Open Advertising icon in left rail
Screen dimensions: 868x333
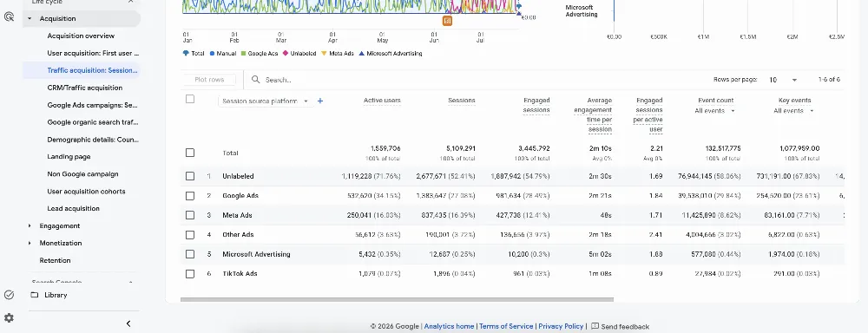pos(9,16)
